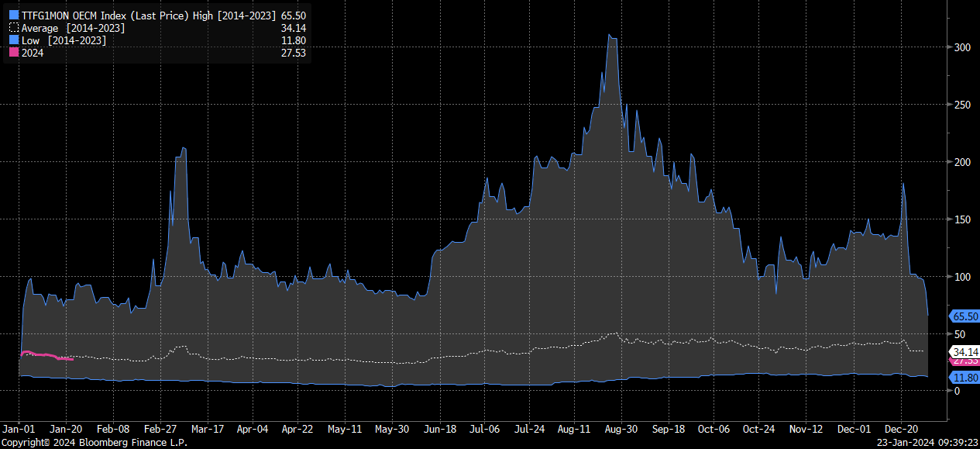Click the Feb-27 date axis label
The image size is (980, 449).
coord(159,428)
